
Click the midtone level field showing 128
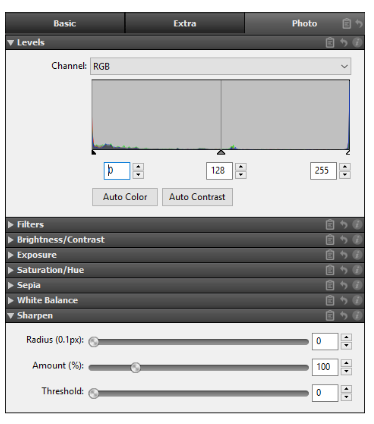219,171
